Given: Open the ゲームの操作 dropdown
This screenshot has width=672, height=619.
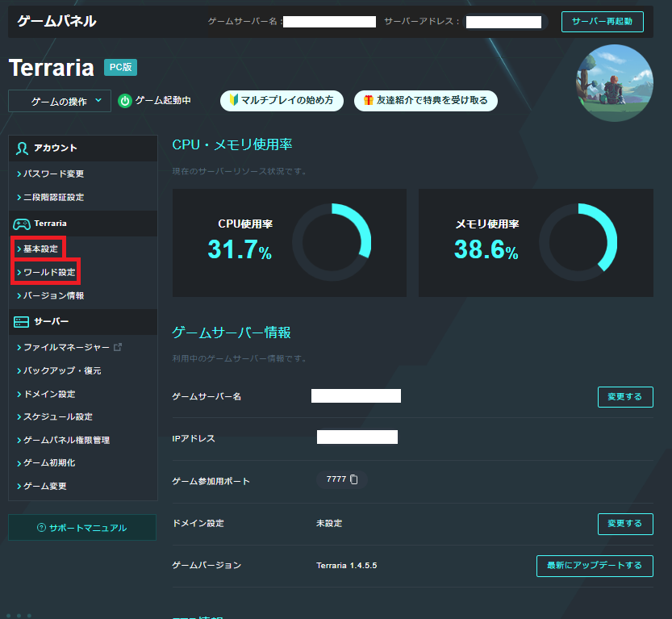Looking at the screenshot, I should (60, 101).
